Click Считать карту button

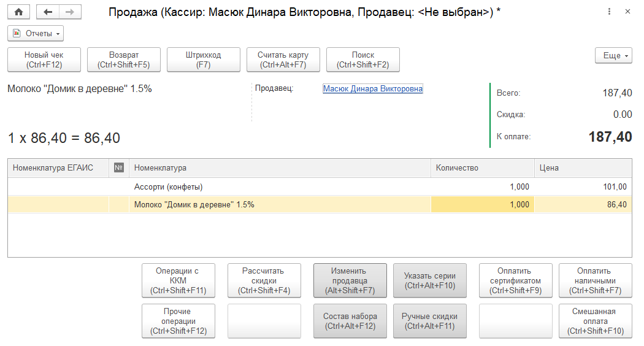[283, 60]
